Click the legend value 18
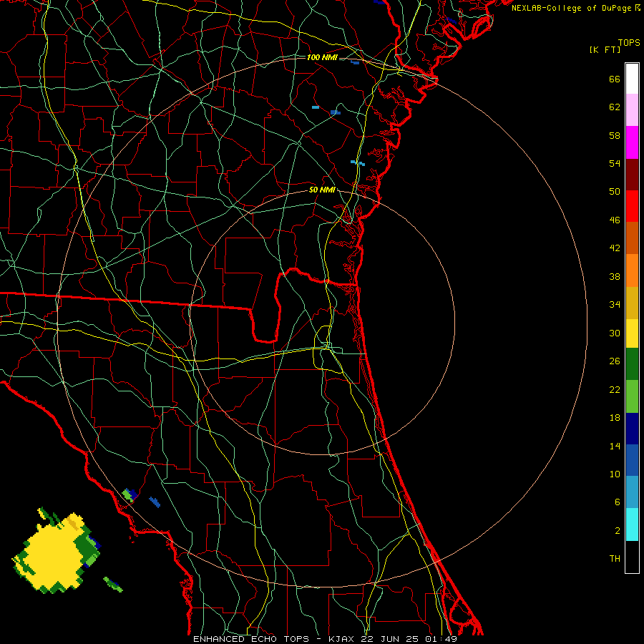The height and width of the screenshot is (644, 644). (x=615, y=418)
